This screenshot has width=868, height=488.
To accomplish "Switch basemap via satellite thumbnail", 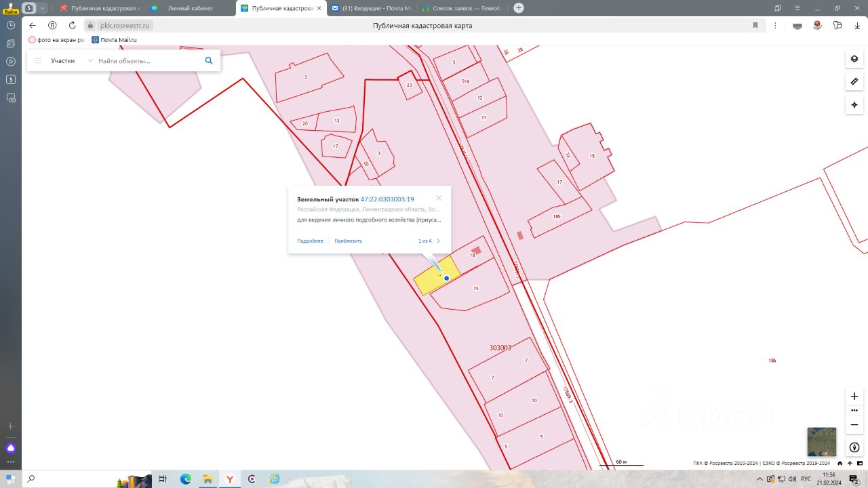I will coord(821,441).
